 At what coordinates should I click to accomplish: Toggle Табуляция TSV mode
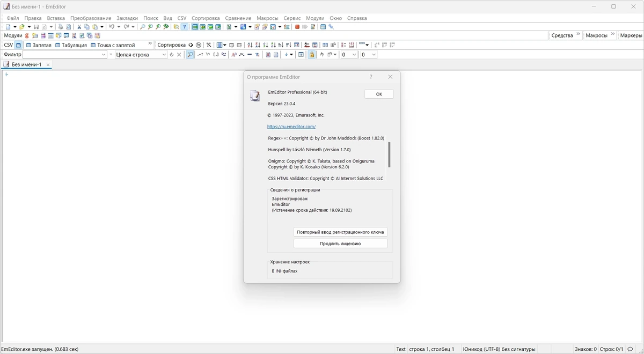71,45
